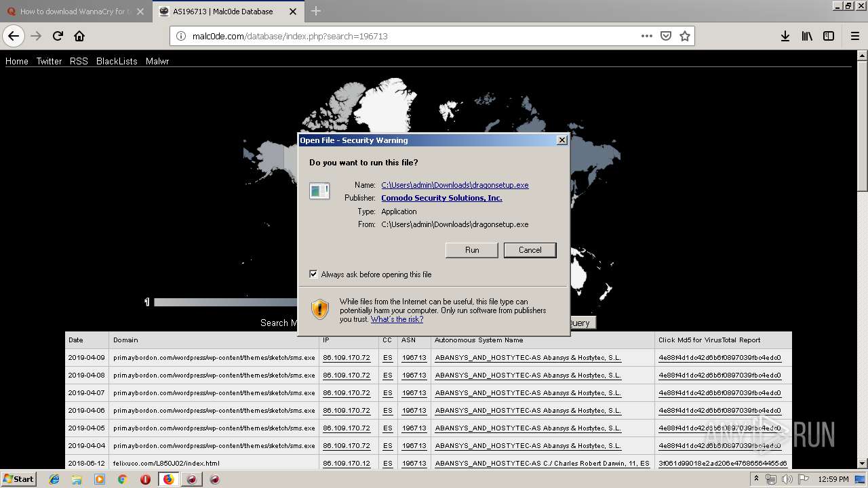Reload the current page
This screenshot has height=488, width=868.
tap(58, 36)
